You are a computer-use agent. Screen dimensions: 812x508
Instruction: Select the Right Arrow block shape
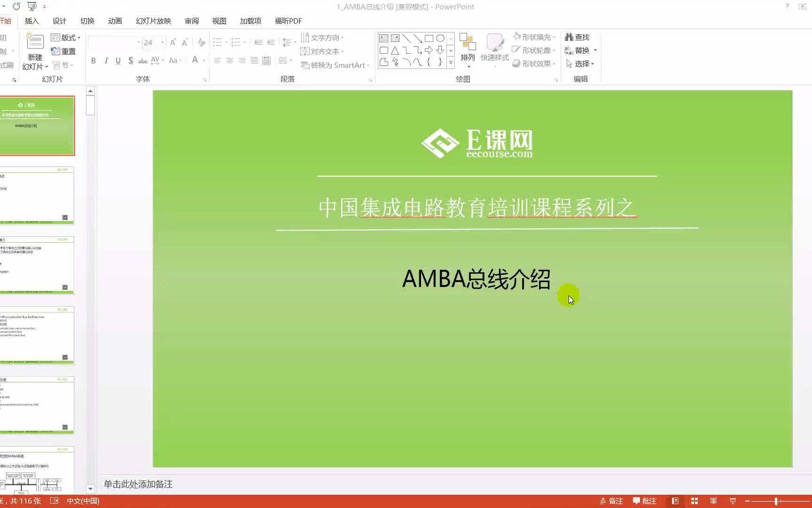point(429,50)
